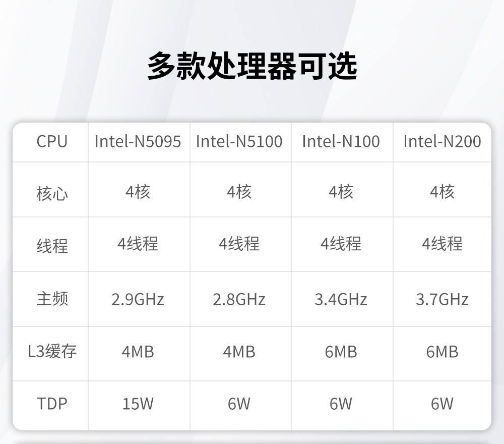This screenshot has width=504, height=444.
Task: Choose the Intel-N200 column header
Action: click(x=442, y=142)
